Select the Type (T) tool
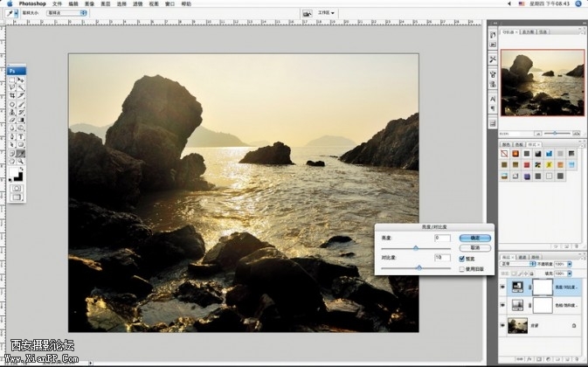The height and width of the screenshot is (367, 588). pos(21,136)
